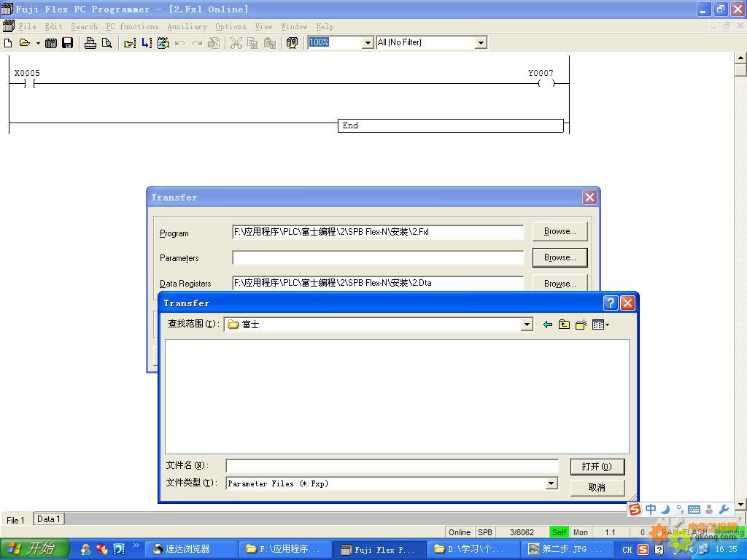Click the undo arrow toolbar icon
747x560 pixels.
tap(179, 43)
